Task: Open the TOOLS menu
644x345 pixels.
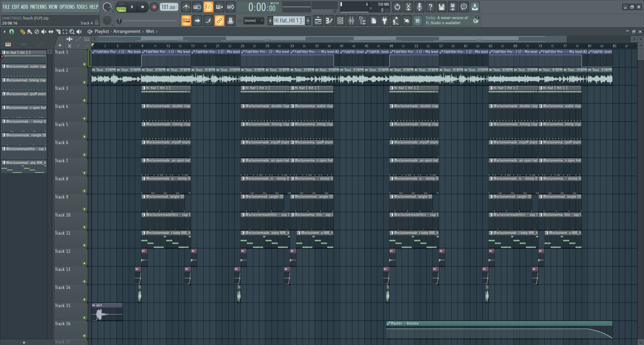Action: click(x=82, y=7)
